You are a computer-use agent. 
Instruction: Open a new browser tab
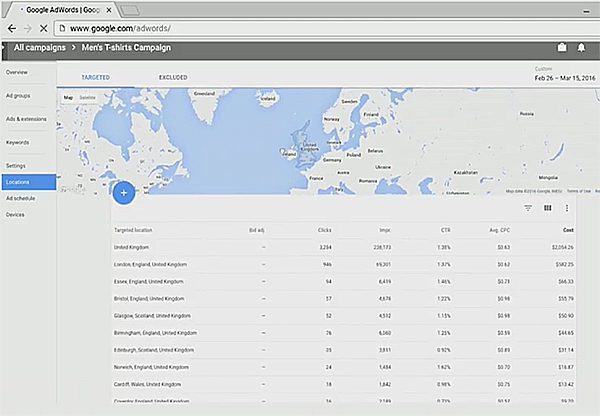130,10
